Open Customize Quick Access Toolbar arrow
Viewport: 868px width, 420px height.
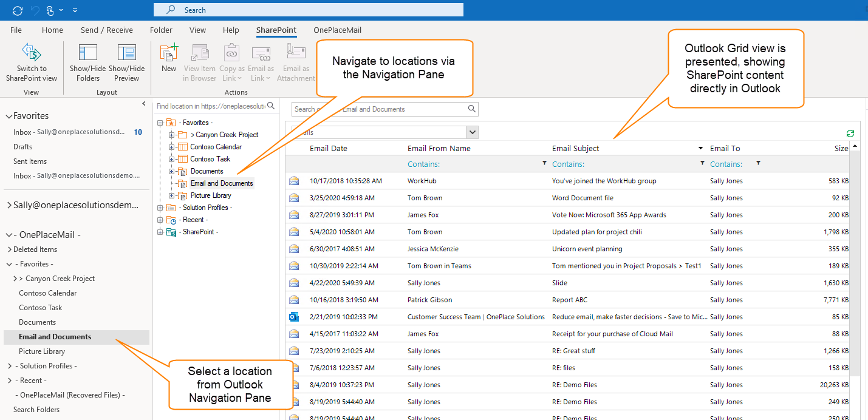pyautogui.click(x=75, y=10)
